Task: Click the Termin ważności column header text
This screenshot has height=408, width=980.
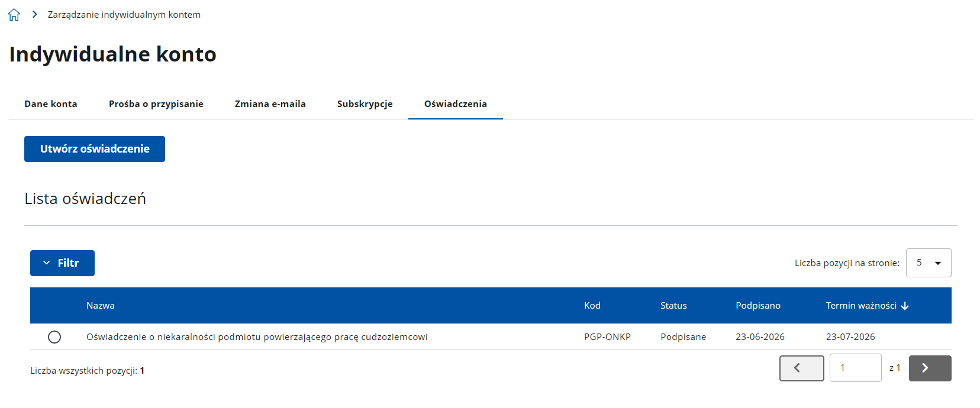Action: coord(861,306)
